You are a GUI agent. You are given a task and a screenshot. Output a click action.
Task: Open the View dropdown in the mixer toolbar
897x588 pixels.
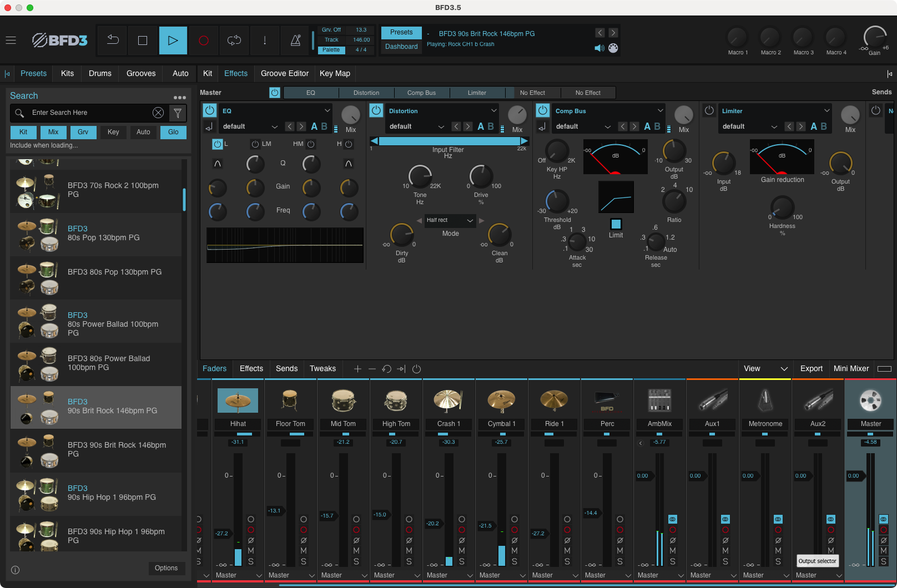coord(765,368)
